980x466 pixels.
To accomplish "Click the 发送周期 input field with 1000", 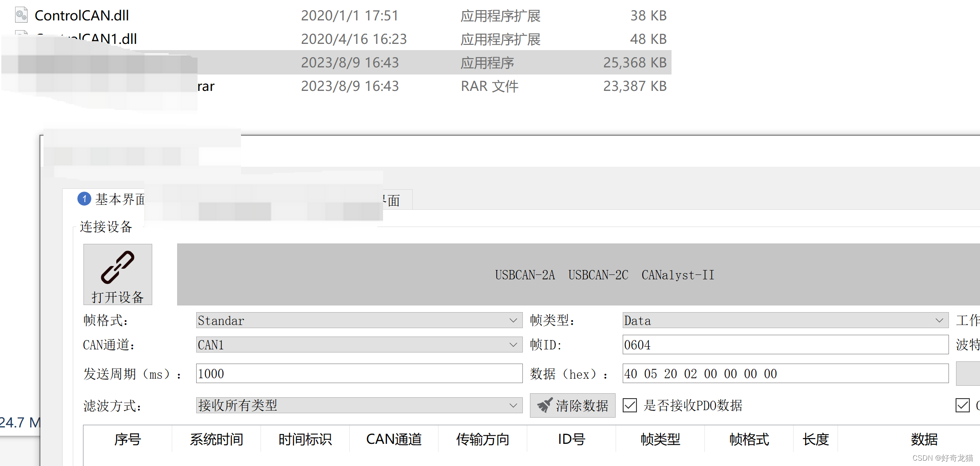I will [359, 373].
